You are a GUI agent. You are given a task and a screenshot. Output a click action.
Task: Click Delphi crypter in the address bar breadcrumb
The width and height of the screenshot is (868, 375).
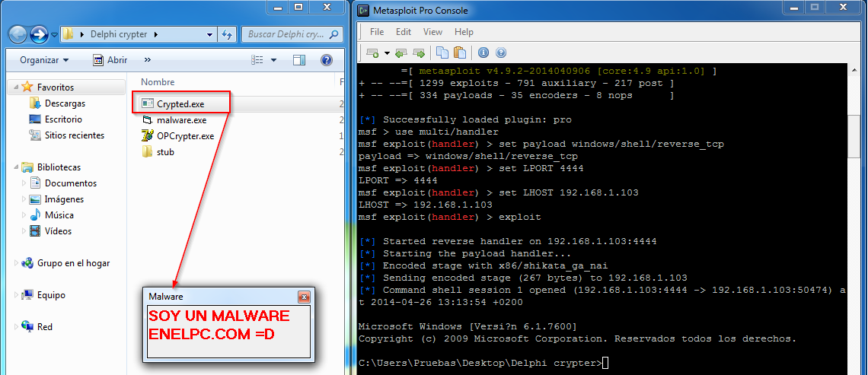117,34
